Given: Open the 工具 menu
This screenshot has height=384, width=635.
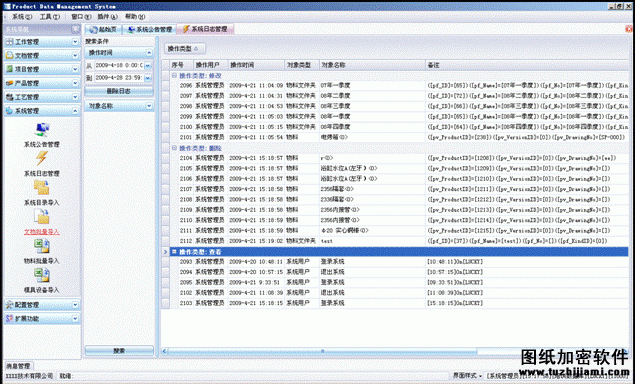Looking at the screenshot, I should (49, 17).
